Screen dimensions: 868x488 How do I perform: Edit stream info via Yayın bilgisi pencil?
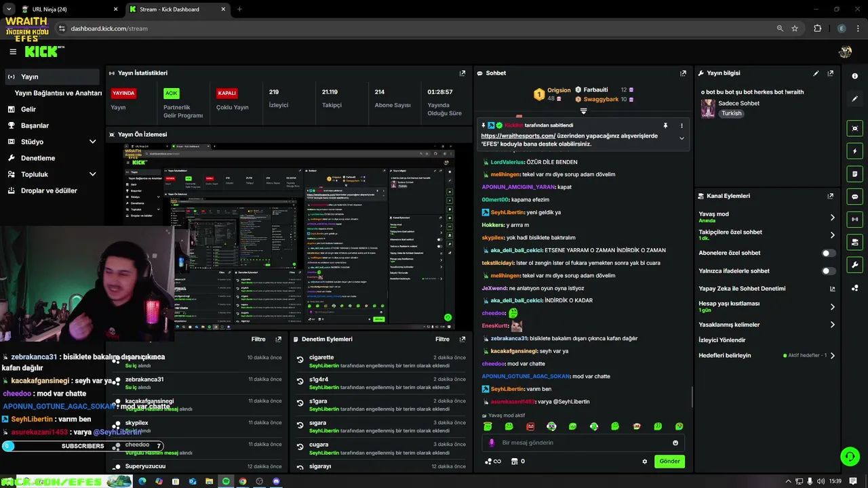point(816,73)
